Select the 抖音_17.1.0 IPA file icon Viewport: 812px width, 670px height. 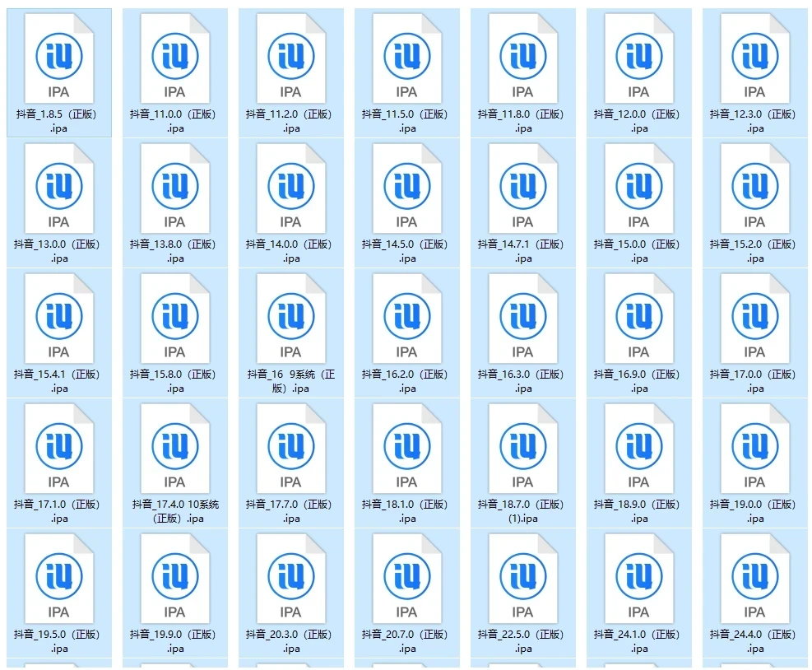click(59, 449)
